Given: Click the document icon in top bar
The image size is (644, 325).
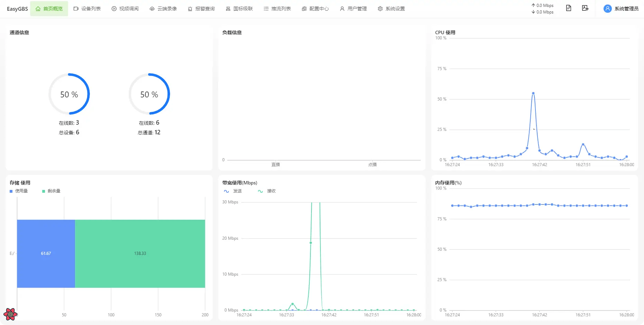Looking at the screenshot, I should tap(569, 8).
